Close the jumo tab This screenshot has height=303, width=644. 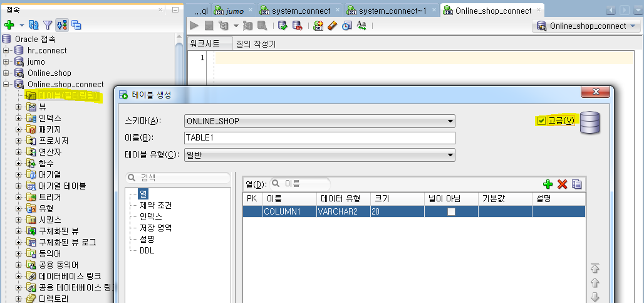pos(251,11)
